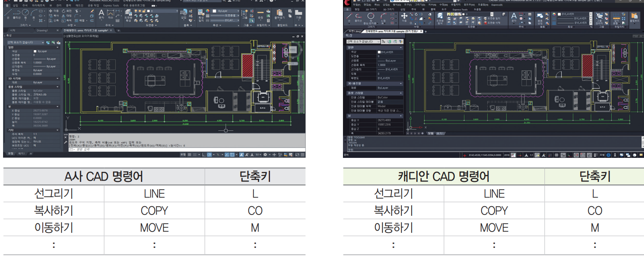The image size is (644, 256).
Task: Open the AutoCAD layer name dropdown showing 0
Action: click(x=156, y=11)
